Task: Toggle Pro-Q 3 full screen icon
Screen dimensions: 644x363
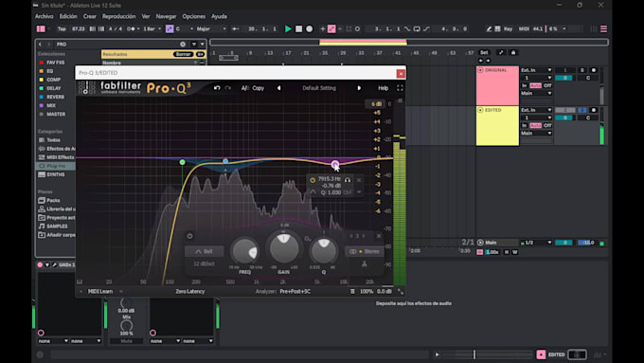Action: point(400,88)
